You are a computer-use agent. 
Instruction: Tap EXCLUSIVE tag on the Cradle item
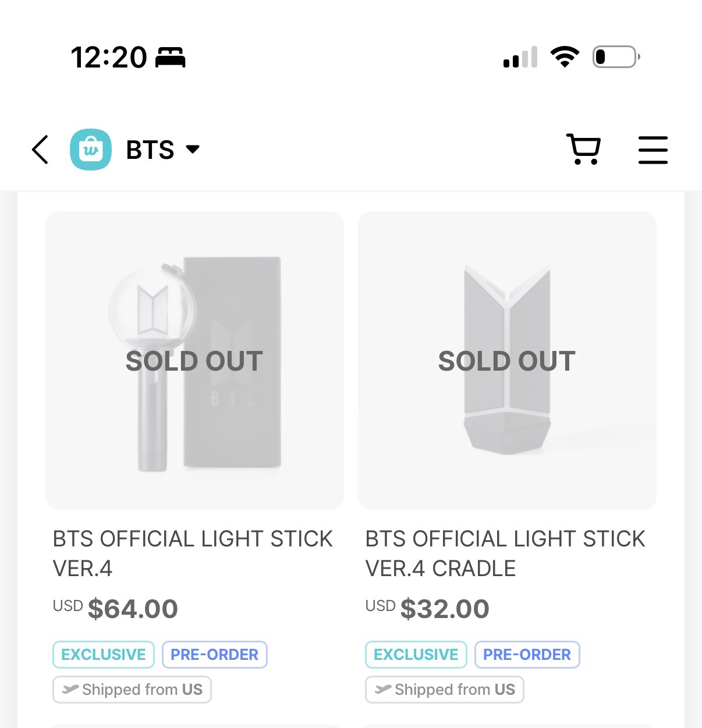pos(416,655)
